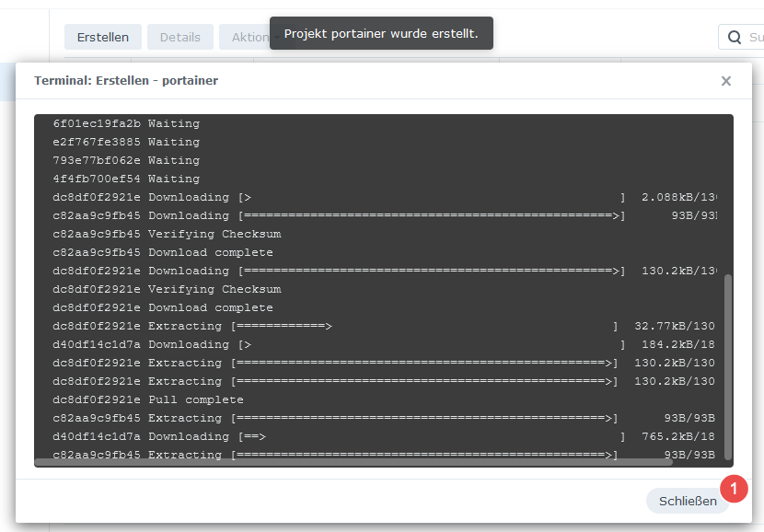Dismiss the 'Projekt portainer wurde erstellt' toast
This screenshot has height=532, width=764.
381,33
